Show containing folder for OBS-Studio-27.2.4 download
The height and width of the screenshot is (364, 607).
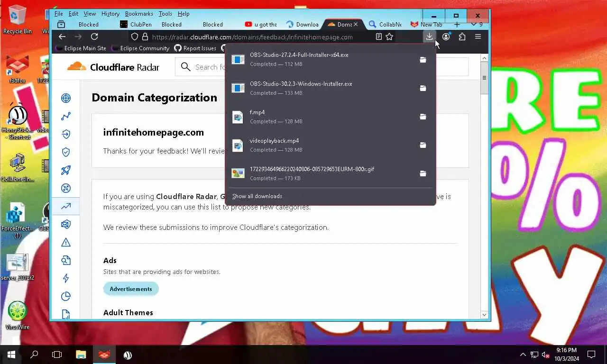(423, 60)
